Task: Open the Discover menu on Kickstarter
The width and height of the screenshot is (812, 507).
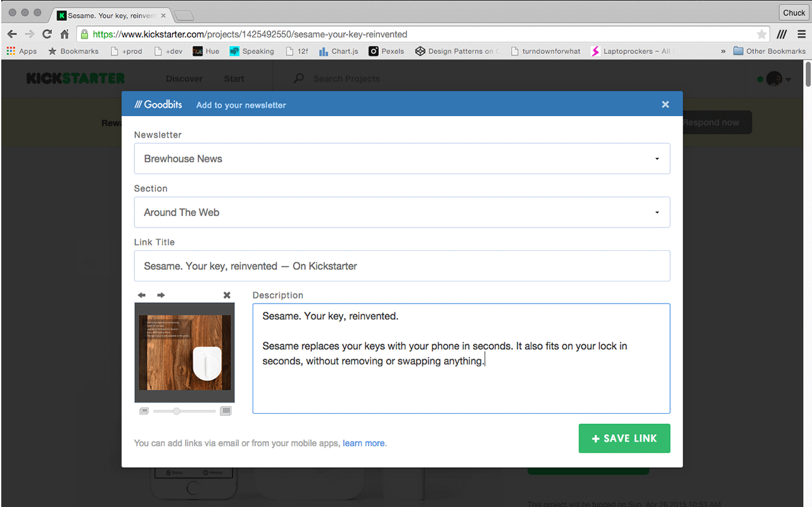Action: coord(184,79)
